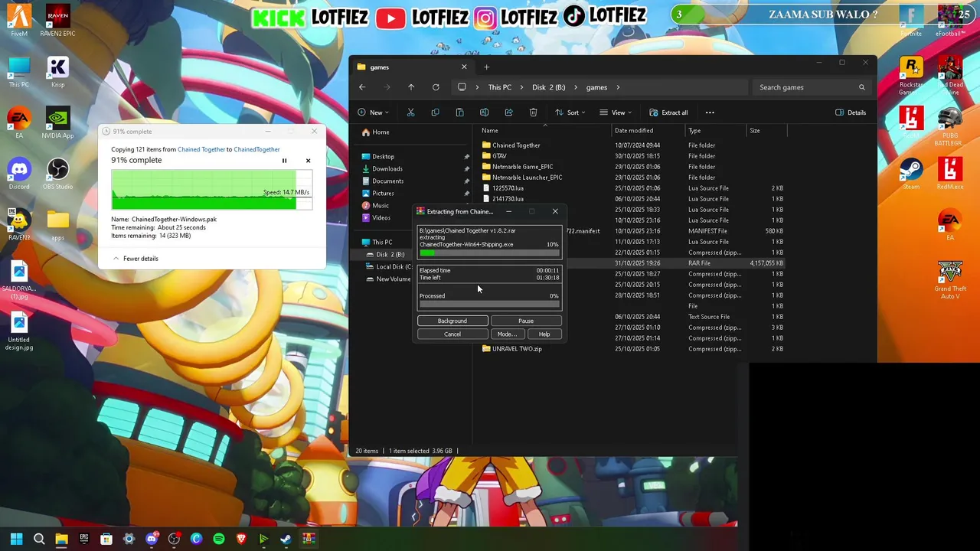
Task: Open the Sort dropdown
Action: (570, 112)
